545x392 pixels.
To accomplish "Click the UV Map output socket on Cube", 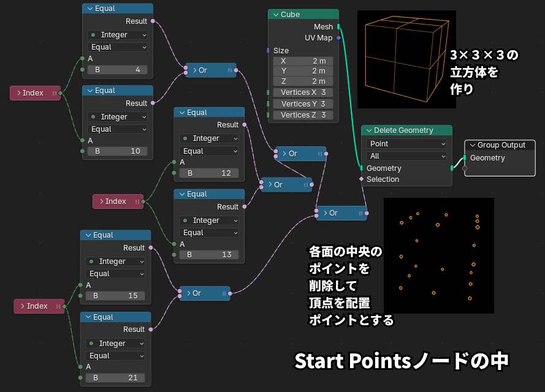I will 338,38.
